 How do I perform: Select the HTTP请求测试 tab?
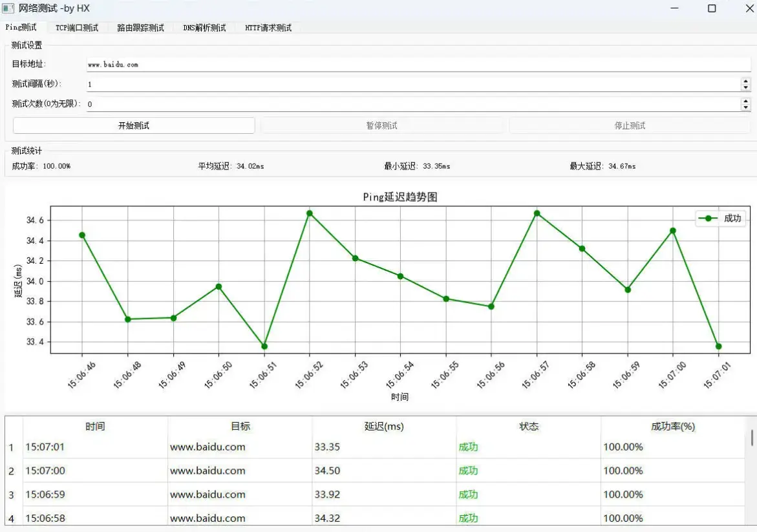pos(268,28)
